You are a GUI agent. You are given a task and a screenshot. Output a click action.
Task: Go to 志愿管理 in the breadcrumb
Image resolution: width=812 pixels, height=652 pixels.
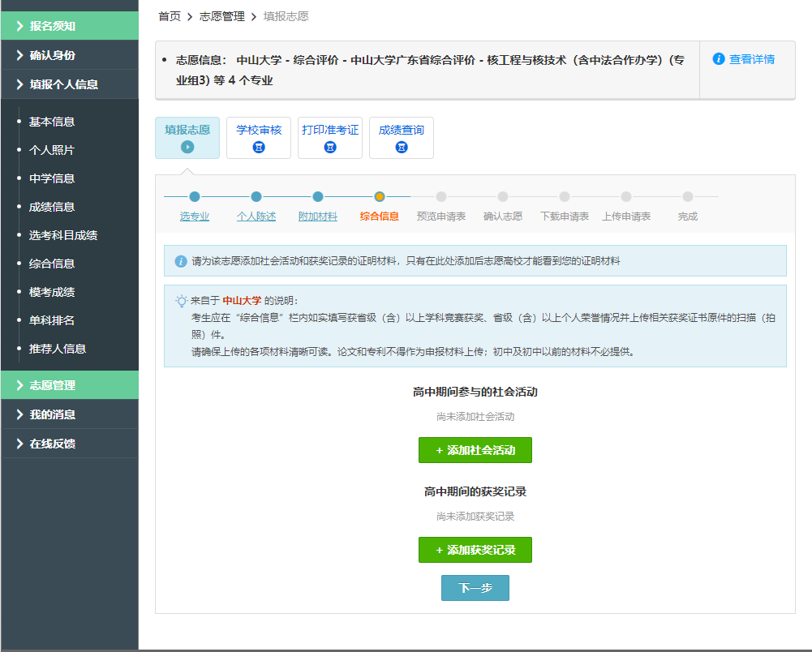[x=222, y=16]
